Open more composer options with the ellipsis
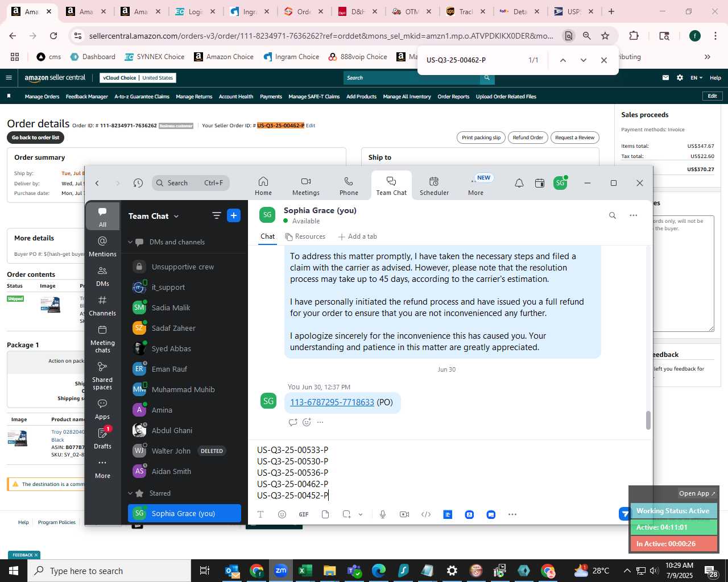This screenshot has width=728, height=582. [x=512, y=514]
